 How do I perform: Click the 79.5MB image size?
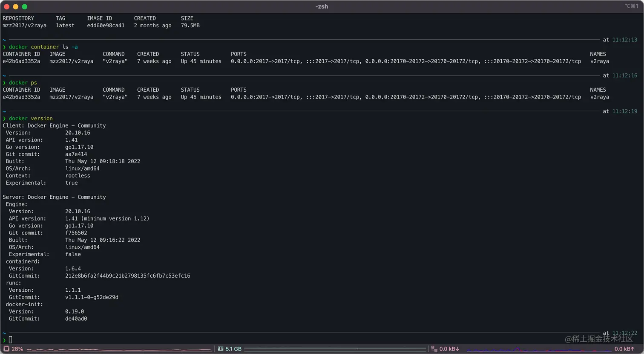click(190, 26)
